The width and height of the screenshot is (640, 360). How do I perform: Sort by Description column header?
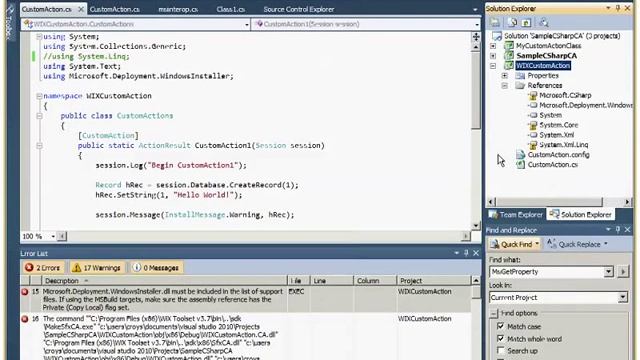pyautogui.click(x=164, y=280)
